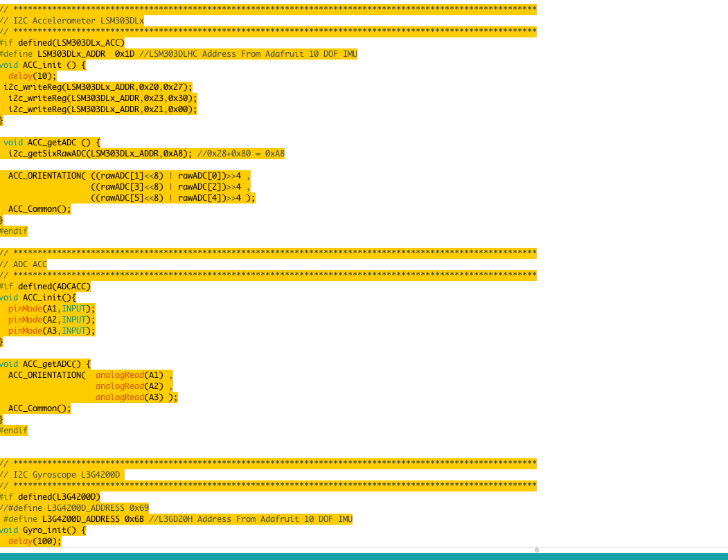728x560 pixels.
Task: Click the 'i2c_getSixRawADC' call line
Action: pos(146,154)
